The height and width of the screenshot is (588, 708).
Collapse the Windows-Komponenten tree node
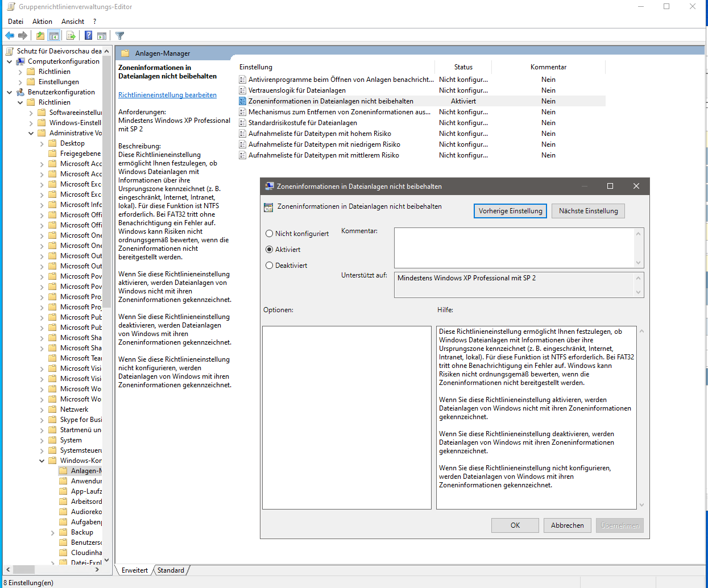point(42,461)
